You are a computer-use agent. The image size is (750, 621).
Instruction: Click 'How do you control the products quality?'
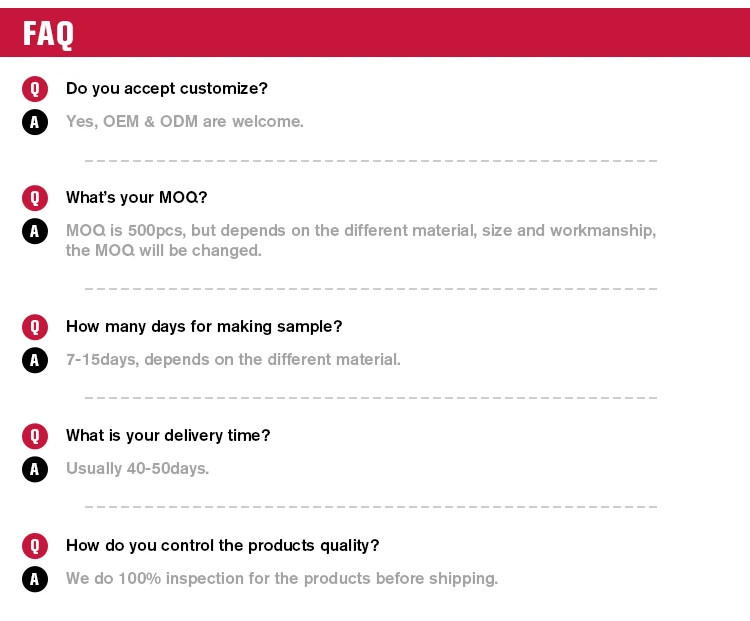(222, 545)
